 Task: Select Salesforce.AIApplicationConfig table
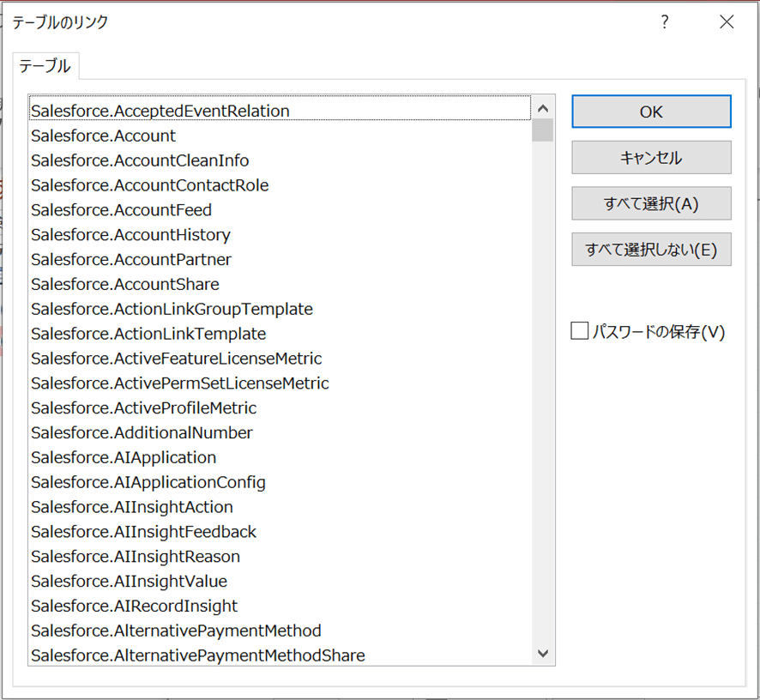click(280, 482)
